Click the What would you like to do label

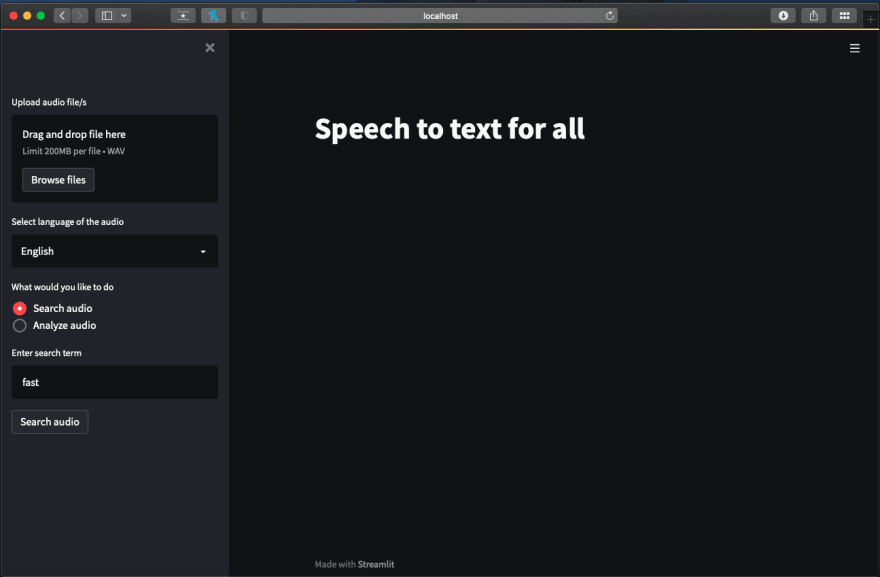pyautogui.click(x=62, y=287)
